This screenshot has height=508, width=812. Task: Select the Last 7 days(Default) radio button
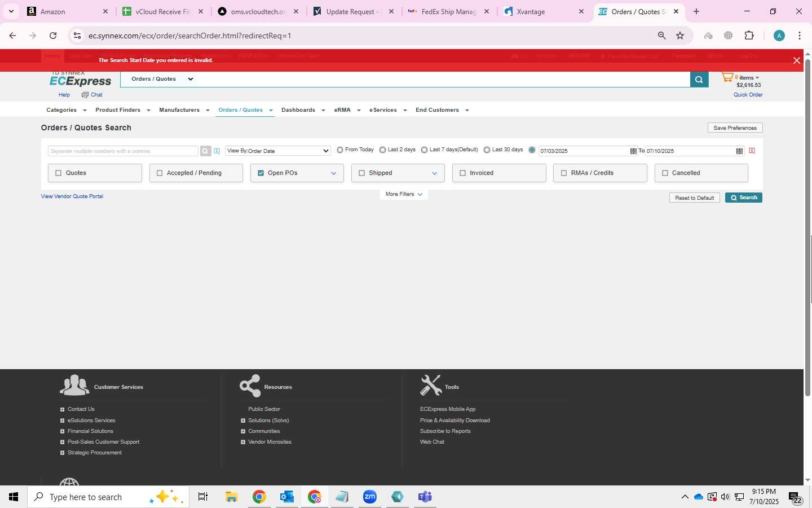(x=424, y=150)
